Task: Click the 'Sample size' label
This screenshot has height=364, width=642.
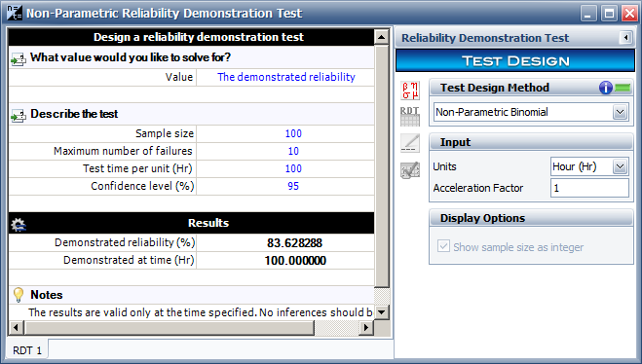Action: point(165,133)
